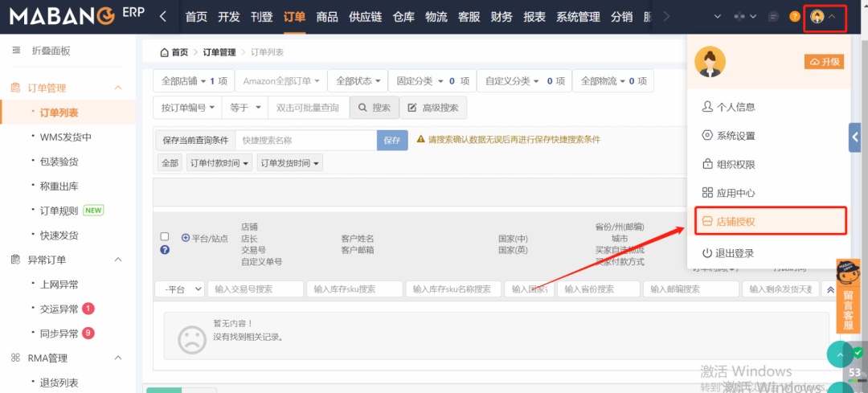Viewport: 868px width, 393px height.
Task: Expand the 订单付款时间 dropdown
Action: (x=219, y=163)
